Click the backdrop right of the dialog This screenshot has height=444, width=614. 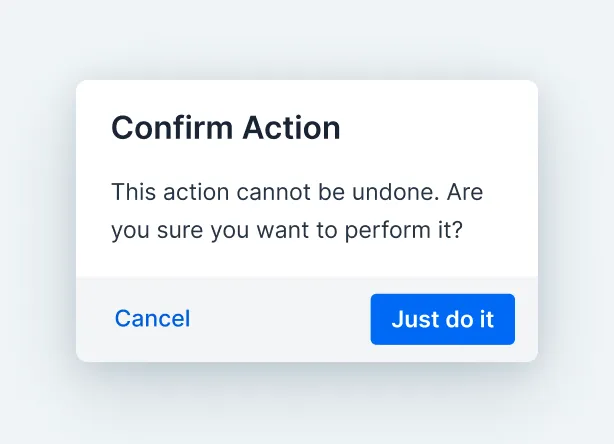[576, 220]
